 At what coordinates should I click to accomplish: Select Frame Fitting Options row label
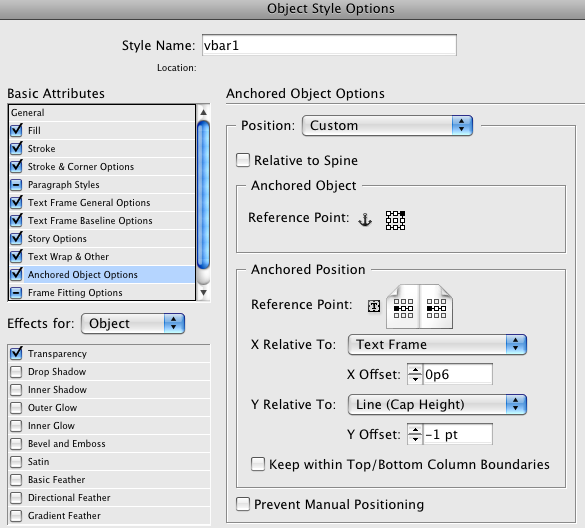pos(75,293)
